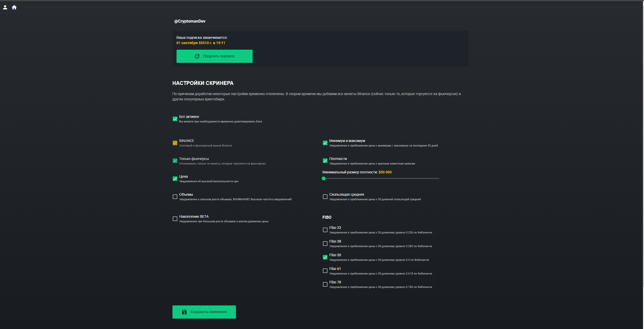Toggle Только фьючерсы checkbox

(175, 161)
